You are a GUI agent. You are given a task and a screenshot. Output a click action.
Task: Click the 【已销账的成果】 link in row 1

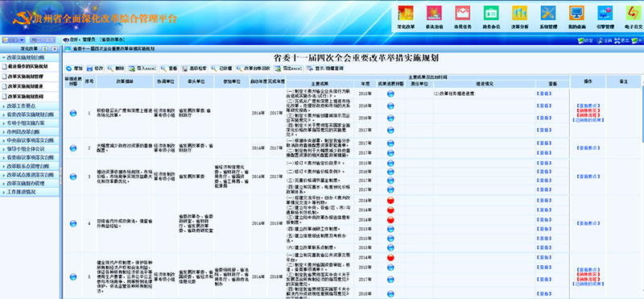click(x=588, y=120)
